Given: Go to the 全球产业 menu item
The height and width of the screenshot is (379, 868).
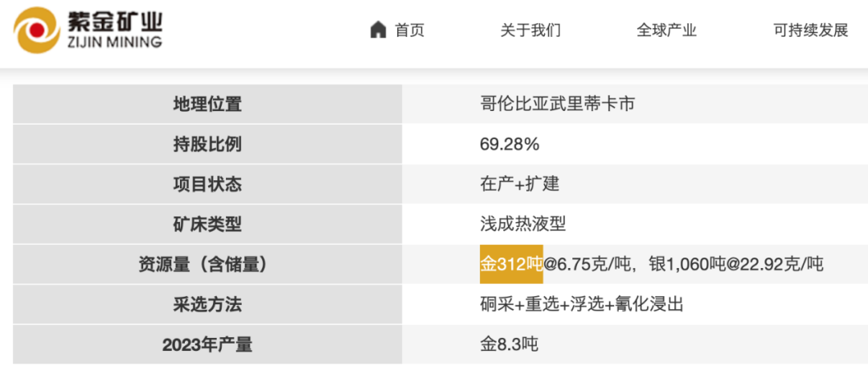Looking at the screenshot, I should [666, 31].
